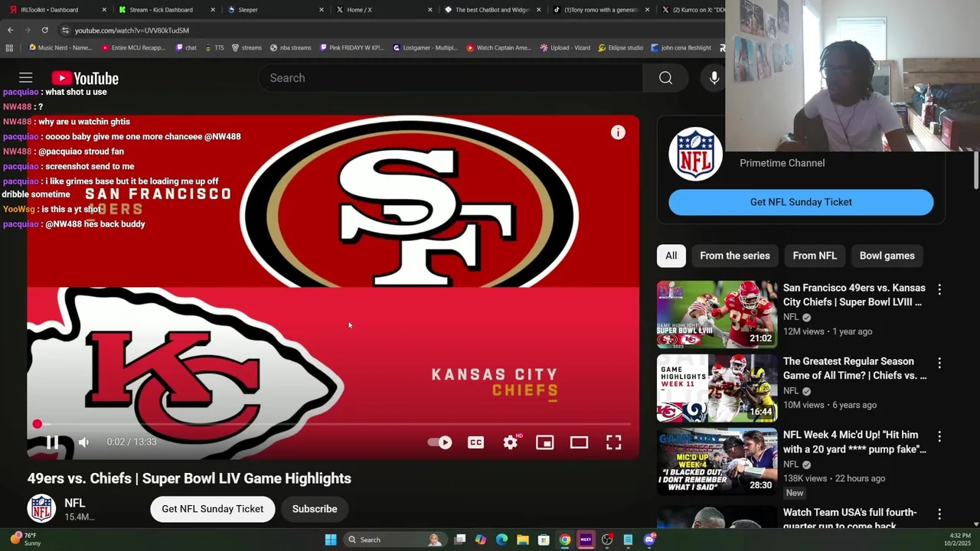Open the nba streams bookmark
Image resolution: width=980 pixels, height=551 pixels.
pyautogui.click(x=291, y=47)
